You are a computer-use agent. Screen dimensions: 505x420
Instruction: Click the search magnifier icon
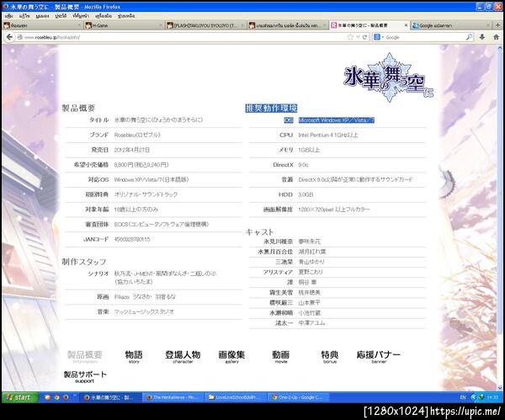coord(469,37)
